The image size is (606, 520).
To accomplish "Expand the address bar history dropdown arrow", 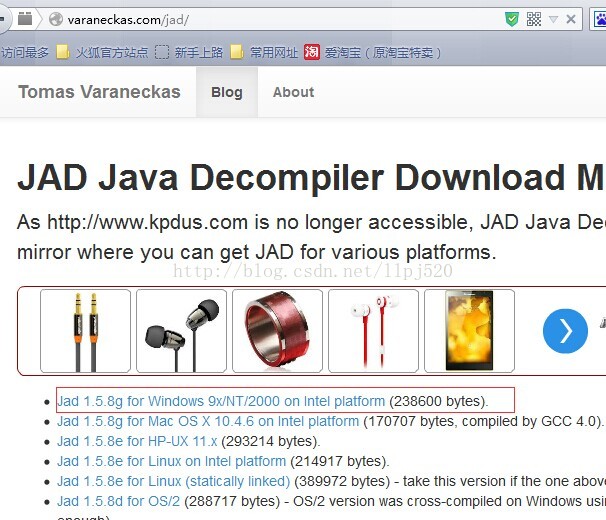I will coord(553,19).
